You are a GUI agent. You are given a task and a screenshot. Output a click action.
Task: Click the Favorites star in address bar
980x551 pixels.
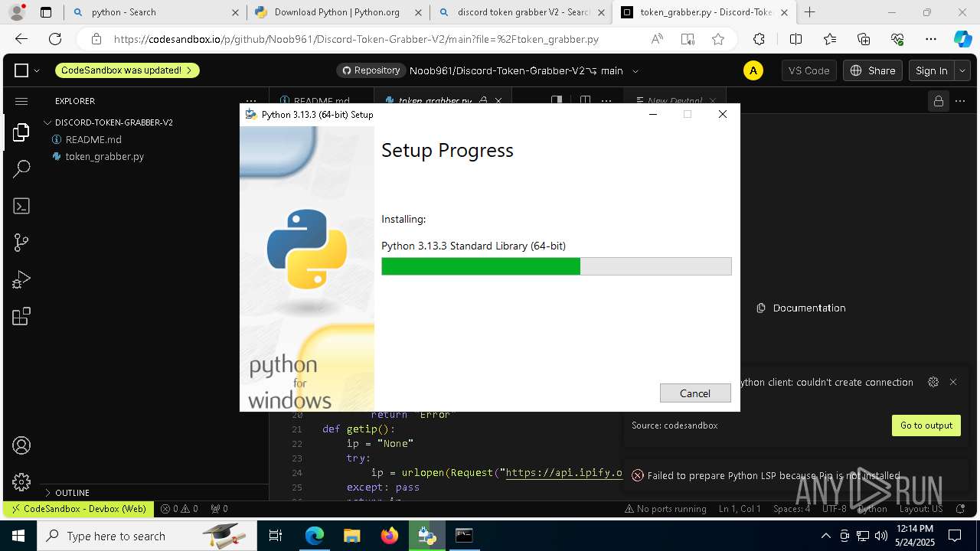click(718, 39)
